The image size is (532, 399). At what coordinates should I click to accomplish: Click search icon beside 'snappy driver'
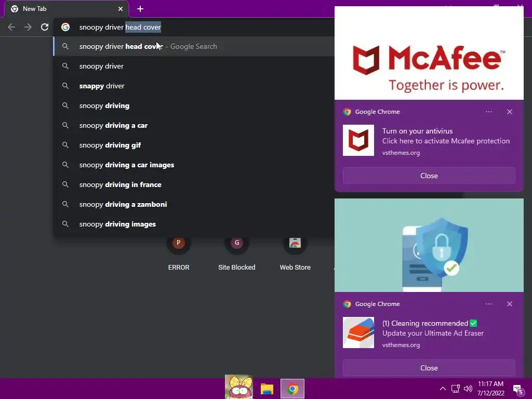pos(65,86)
